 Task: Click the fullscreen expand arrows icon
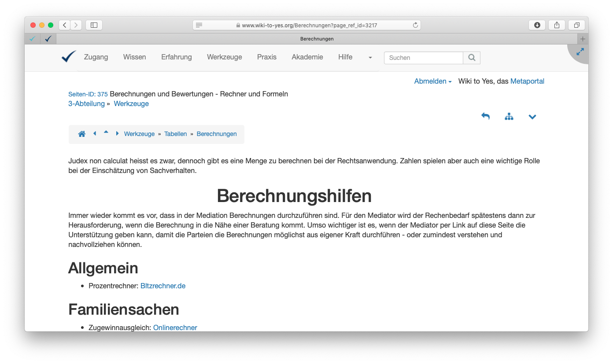pos(580,52)
